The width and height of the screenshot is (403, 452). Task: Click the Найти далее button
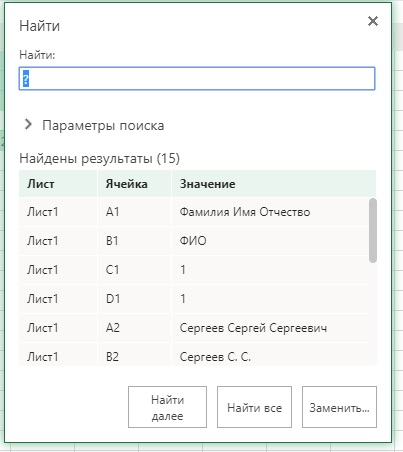point(167,407)
